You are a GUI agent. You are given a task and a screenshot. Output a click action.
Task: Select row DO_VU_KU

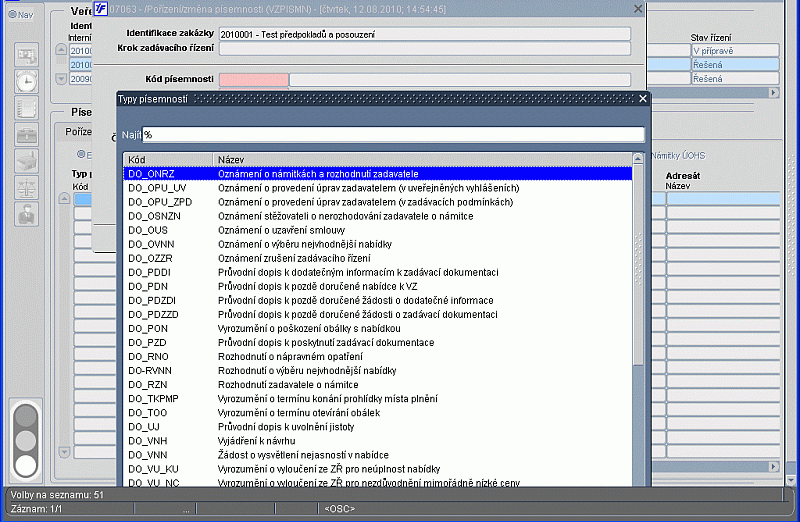click(x=378, y=468)
